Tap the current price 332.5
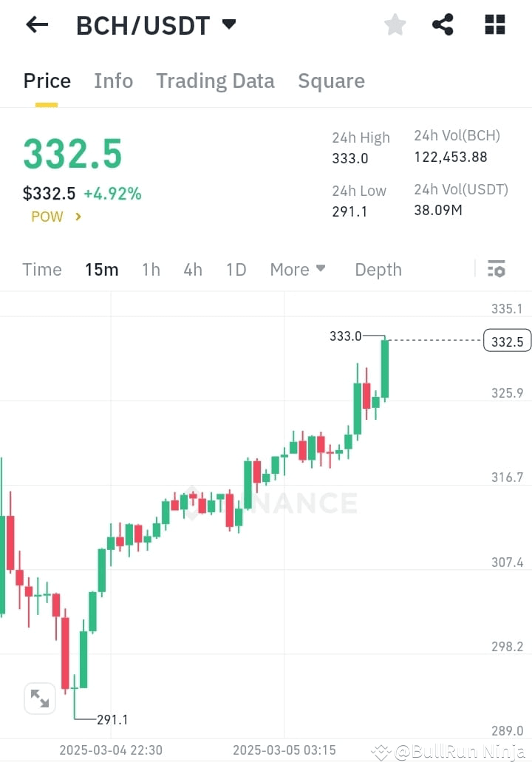This screenshot has width=532, height=768. (x=72, y=154)
